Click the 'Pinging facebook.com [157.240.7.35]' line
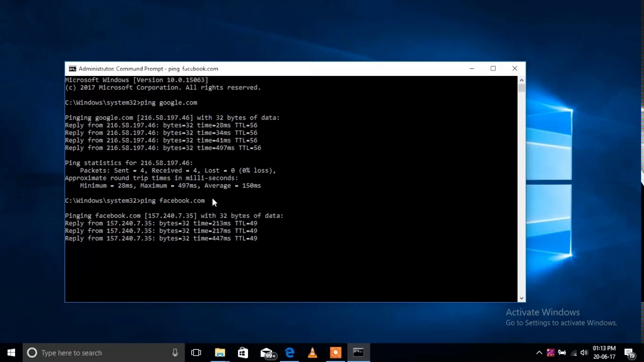 tap(174, 216)
